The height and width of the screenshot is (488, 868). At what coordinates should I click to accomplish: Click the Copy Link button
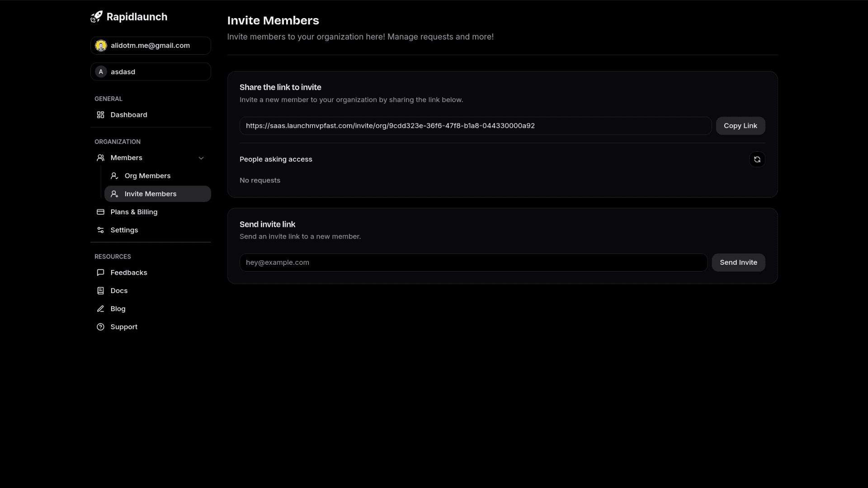click(740, 126)
